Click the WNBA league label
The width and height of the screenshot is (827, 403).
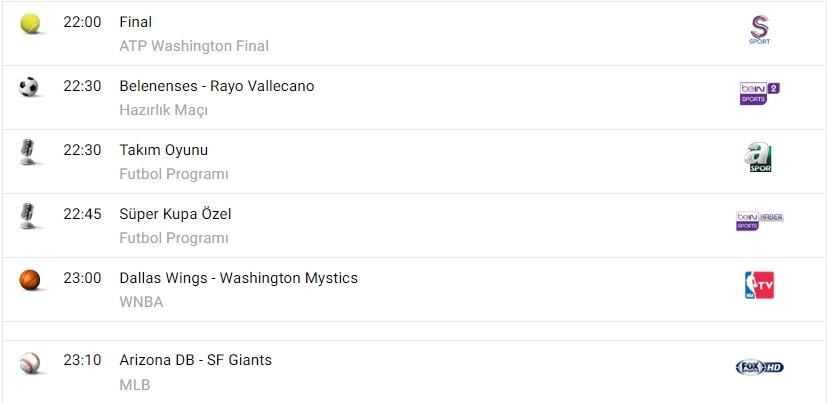coord(141,302)
